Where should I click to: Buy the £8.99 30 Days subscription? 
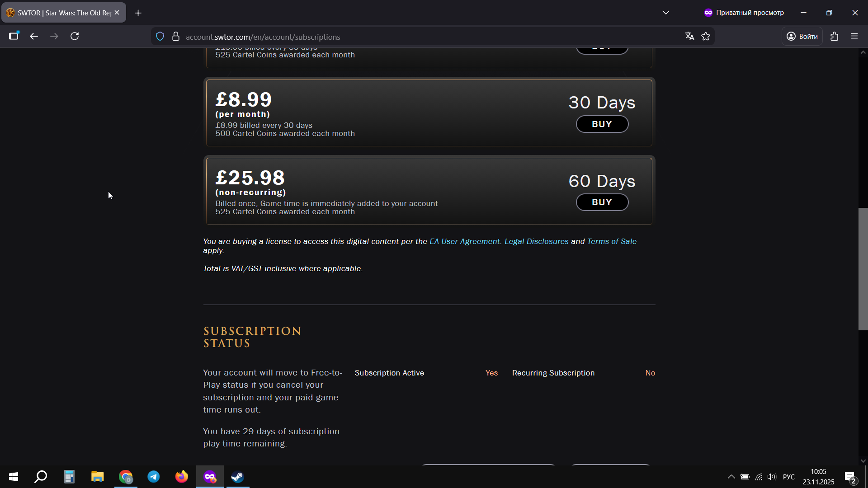pos(602,124)
